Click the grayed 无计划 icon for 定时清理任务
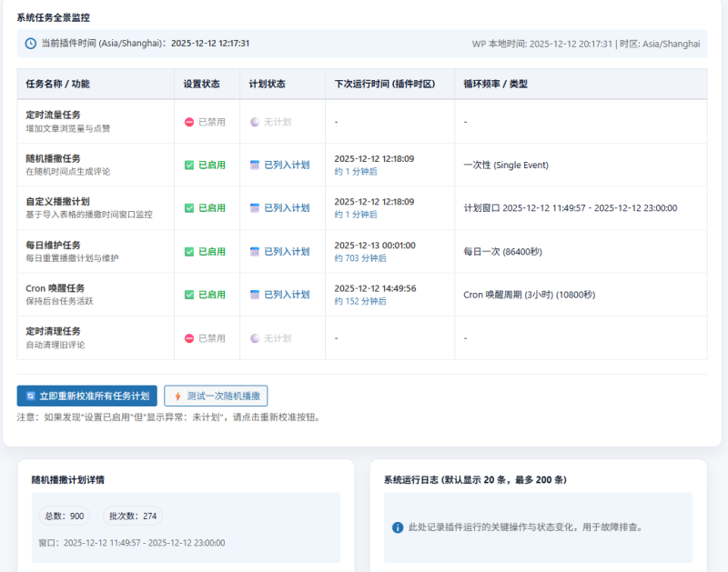 pyautogui.click(x=254, y=337)
